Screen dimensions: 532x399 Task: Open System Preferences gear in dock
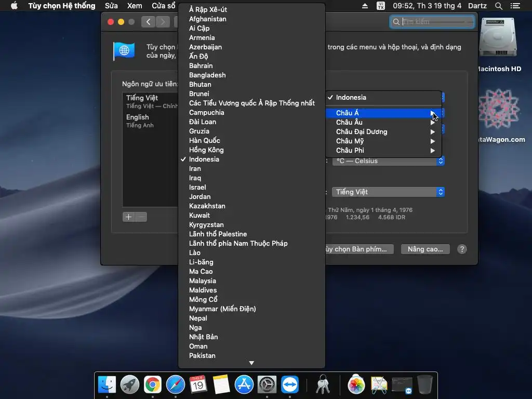click(267, 385)
